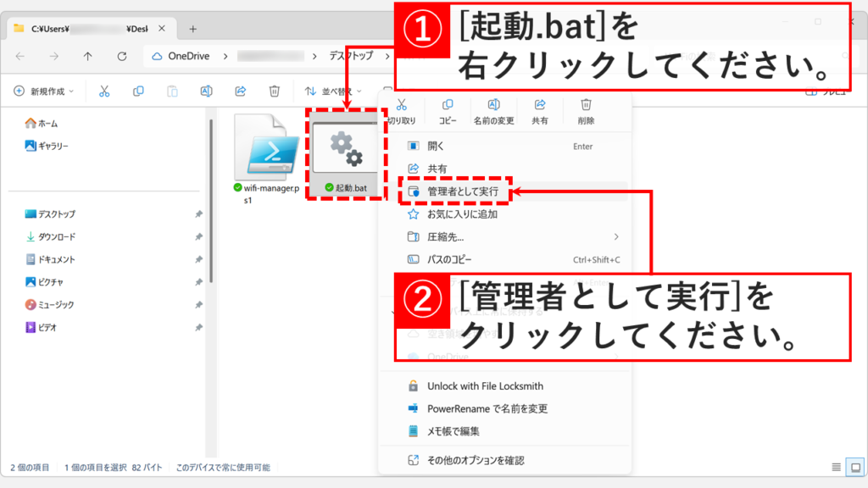Toggle details view in the status bar
This screenshot has width=868, height=488.
[x=836, y=467]
